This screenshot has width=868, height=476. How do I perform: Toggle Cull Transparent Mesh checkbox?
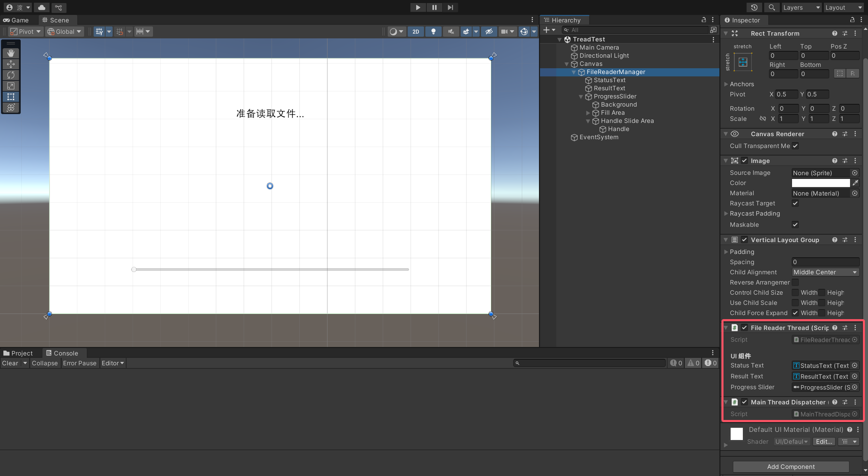[x=795, y=146]
